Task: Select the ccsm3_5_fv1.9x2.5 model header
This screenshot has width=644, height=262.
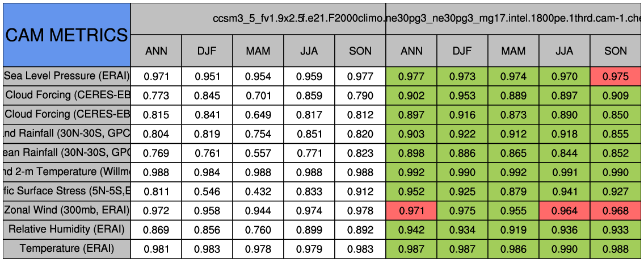Action: coord(258,18)
